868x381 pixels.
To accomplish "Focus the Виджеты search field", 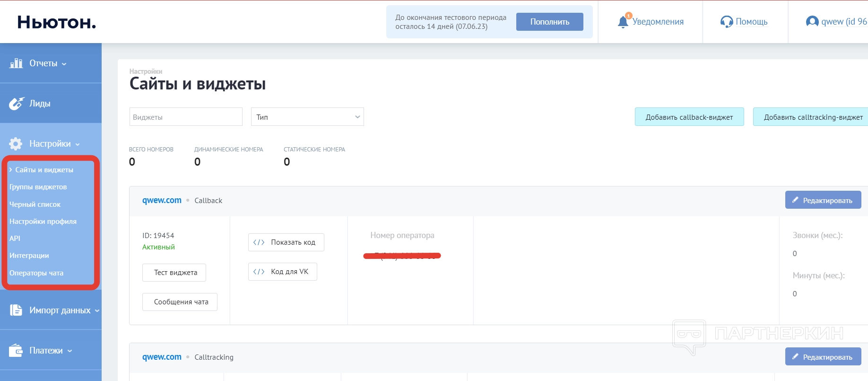I will tap(186, 117).
